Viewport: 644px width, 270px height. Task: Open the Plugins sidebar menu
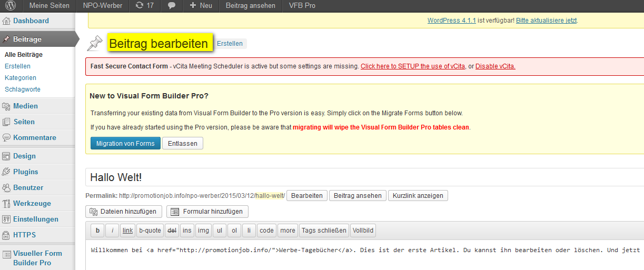(x=25, y=172)
